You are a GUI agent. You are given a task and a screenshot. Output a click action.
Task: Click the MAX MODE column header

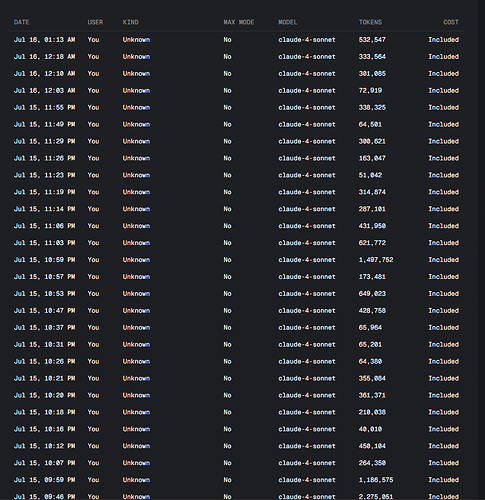(x=239, y=22)
